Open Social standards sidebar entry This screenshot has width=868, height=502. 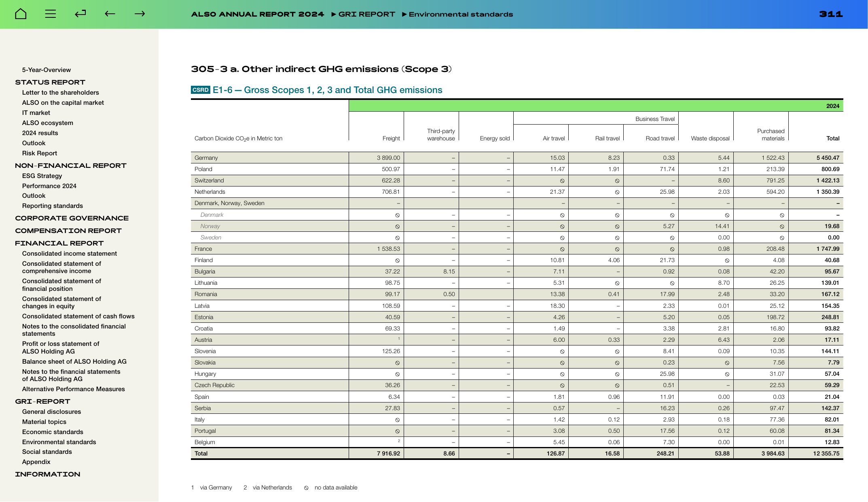coord(47,452)
